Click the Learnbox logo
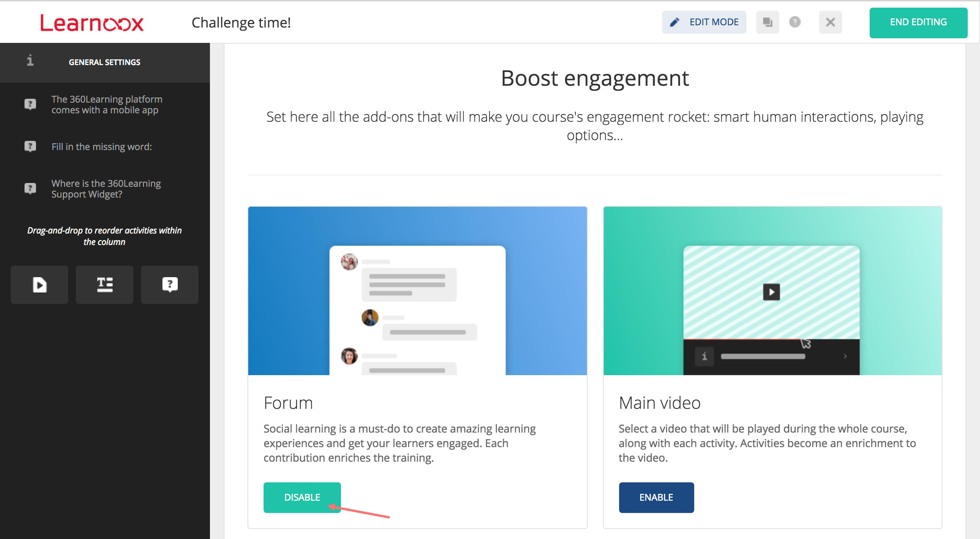The image size is (980, 539). coord(92,23)
